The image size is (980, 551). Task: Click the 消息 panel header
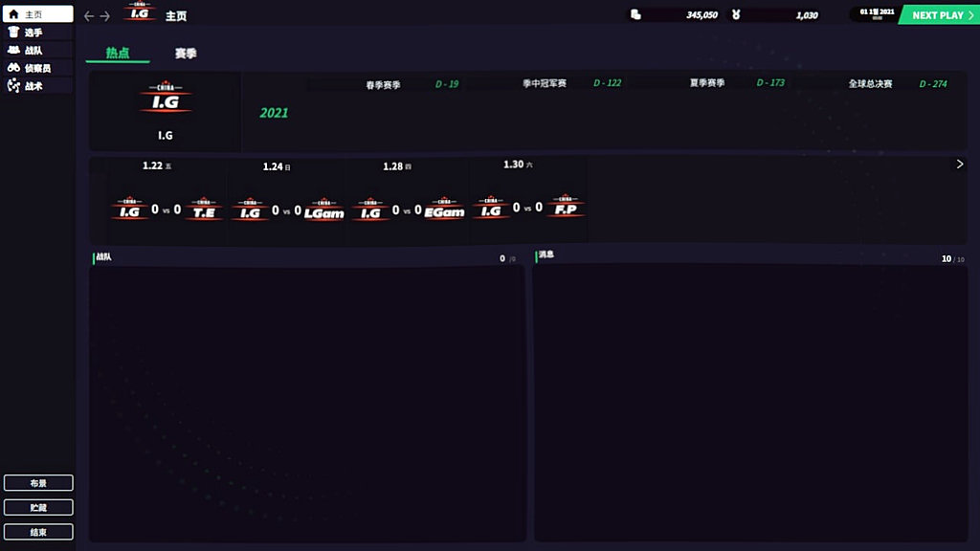click(x=546, y=254)
